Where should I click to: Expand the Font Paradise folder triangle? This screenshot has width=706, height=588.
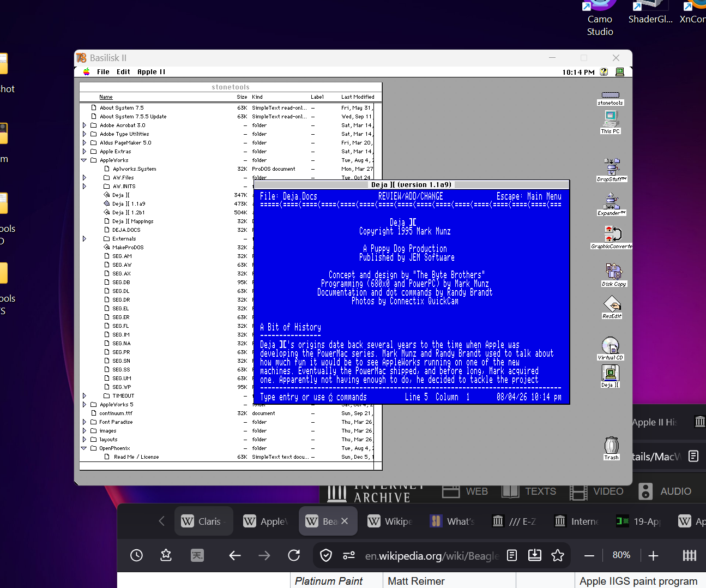pos(85,422)
